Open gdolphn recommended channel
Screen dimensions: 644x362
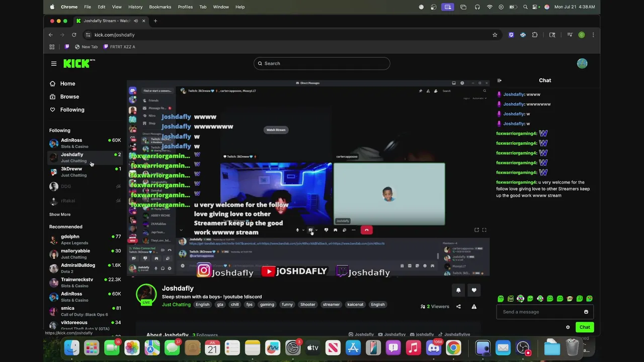point(85,239)
